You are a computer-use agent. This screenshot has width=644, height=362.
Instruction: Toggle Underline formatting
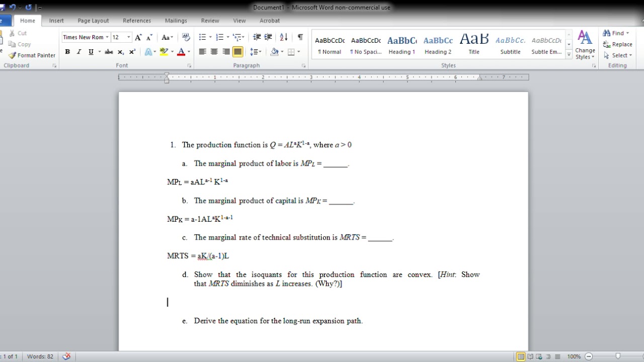[x=91, y=52]
